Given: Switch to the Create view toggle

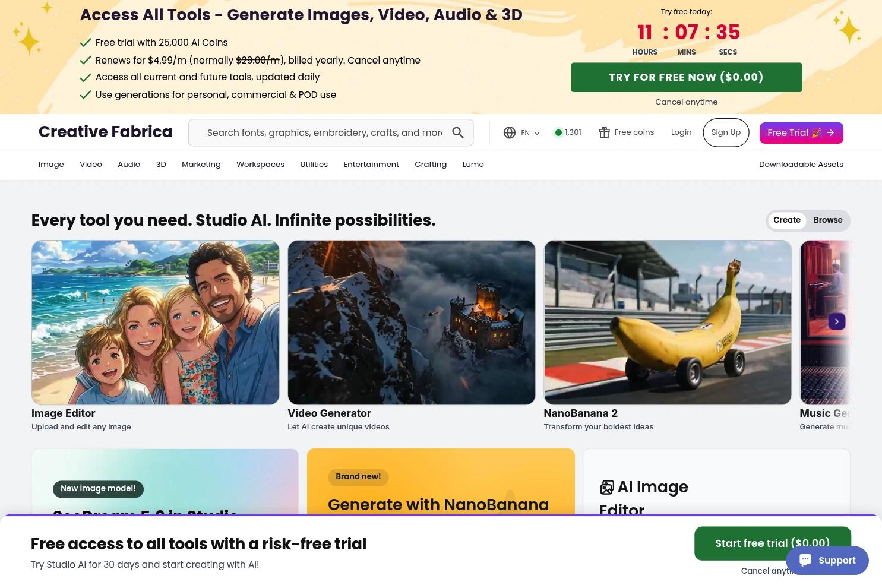Looking at the screenshot, I should tap(787, 220).
